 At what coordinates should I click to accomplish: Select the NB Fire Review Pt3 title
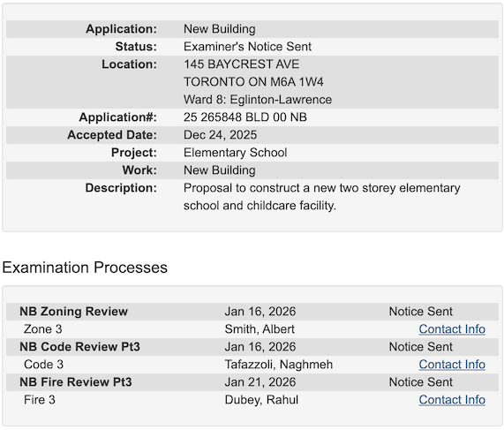[x=76, y=382]
